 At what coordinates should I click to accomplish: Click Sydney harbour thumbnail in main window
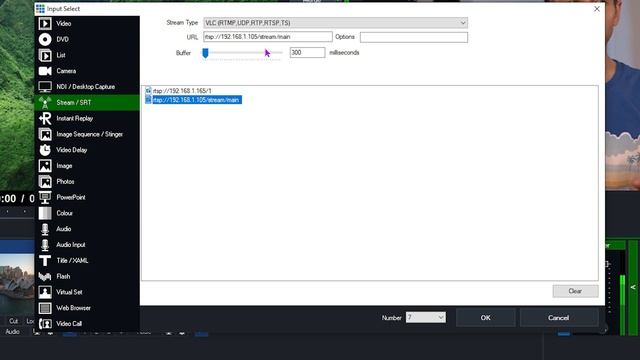17,284
